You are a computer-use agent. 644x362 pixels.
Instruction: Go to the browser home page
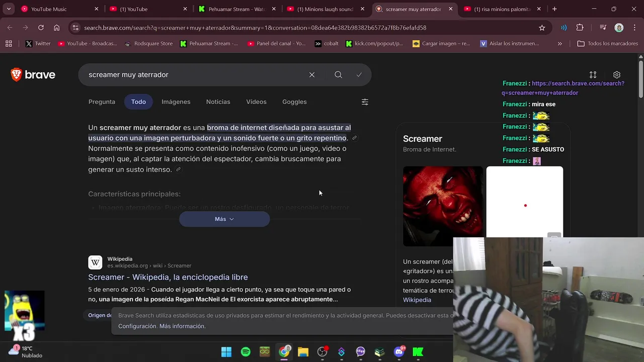tap(56, 28)
